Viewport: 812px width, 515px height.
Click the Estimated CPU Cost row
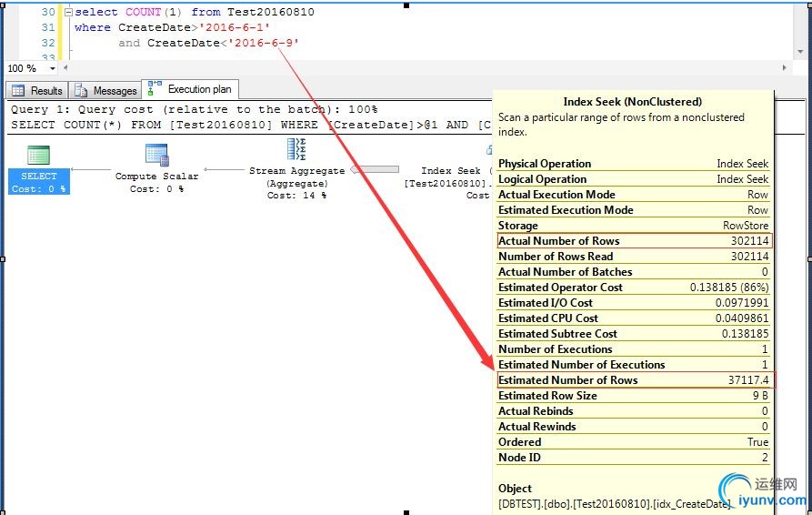point(634,318)
